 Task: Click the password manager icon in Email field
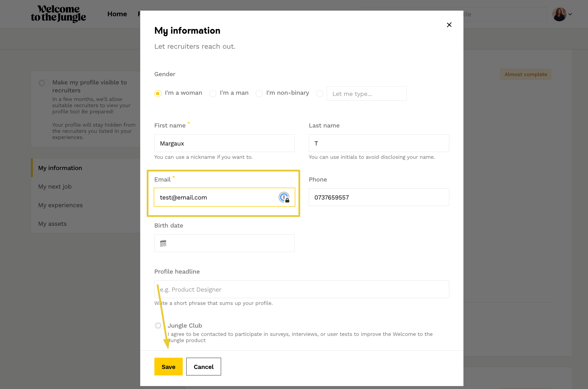[x=284, y=197]
